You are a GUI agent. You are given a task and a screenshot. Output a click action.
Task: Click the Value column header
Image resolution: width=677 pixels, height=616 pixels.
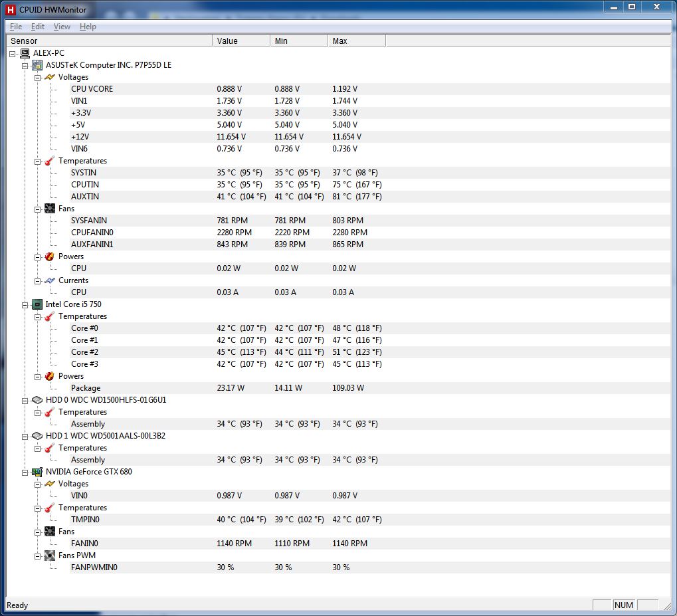point(241,41)
